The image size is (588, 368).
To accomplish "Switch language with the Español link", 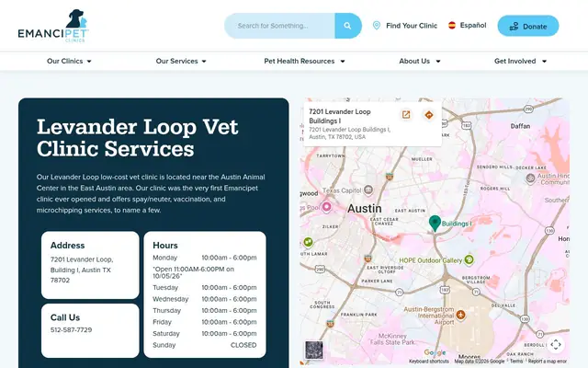I will 473,25.
